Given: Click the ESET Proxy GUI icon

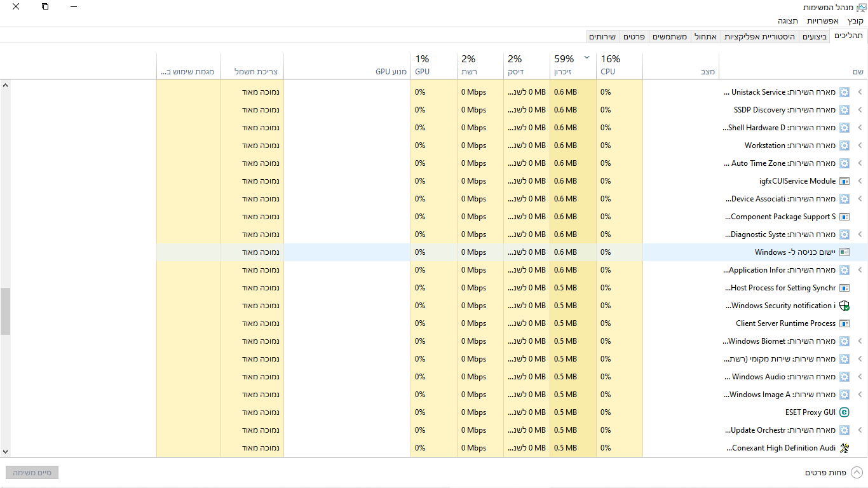Looking at the screenshot, I should pyautogui.click(x=844, y=412).
